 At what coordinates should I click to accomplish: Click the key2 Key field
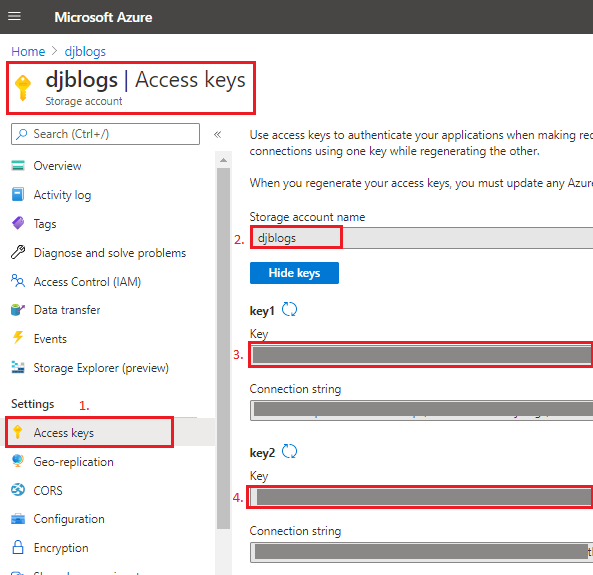click(421, 497)
